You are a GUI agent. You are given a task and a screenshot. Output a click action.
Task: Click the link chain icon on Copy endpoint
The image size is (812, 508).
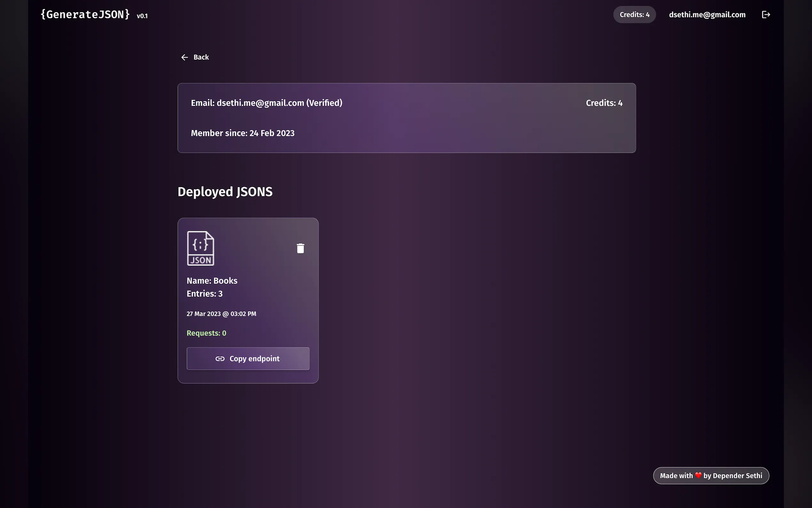coord(220,359)
